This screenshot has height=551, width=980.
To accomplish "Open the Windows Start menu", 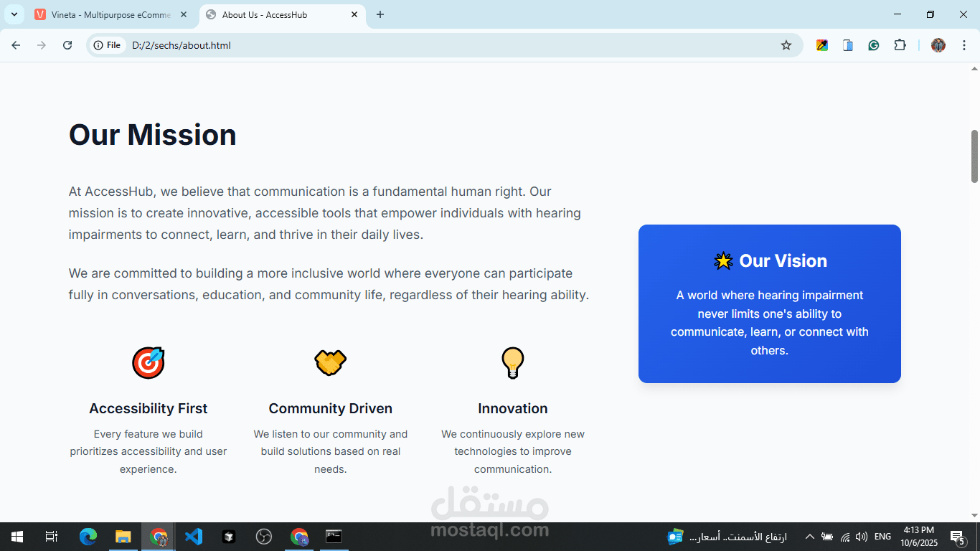I will click(x=17, y=537).
